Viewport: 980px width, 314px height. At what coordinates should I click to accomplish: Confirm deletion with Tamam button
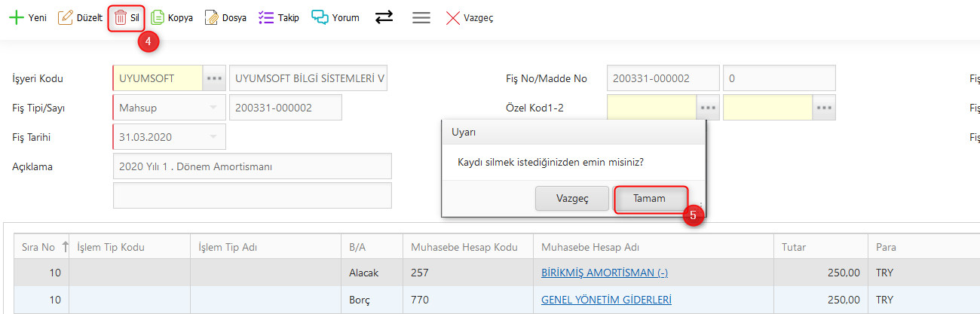(649, 199)
